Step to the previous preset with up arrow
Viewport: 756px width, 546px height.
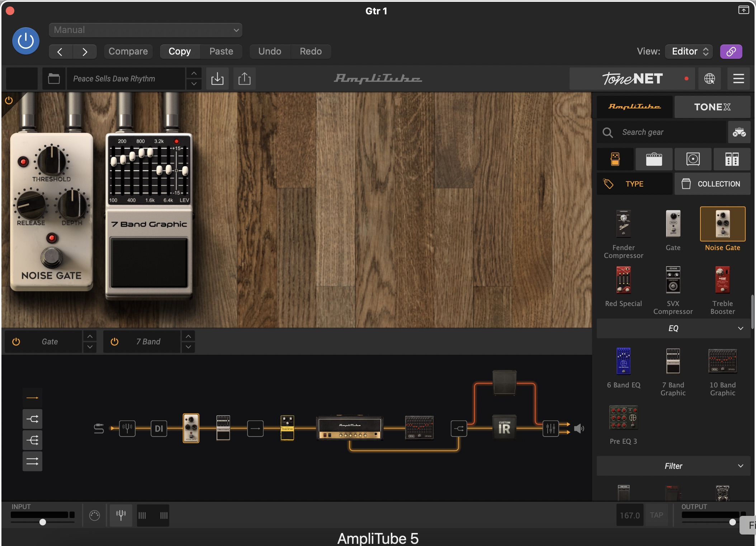194,73
